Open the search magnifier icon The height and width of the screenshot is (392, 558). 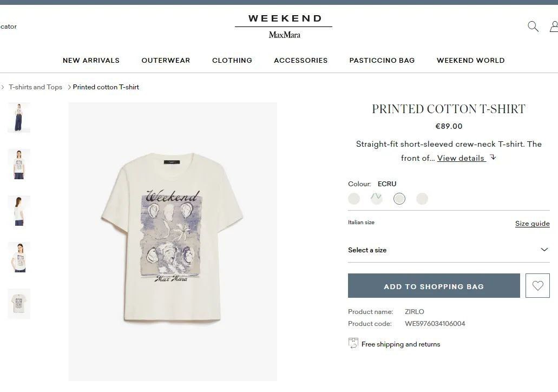(x=533, y=27)
